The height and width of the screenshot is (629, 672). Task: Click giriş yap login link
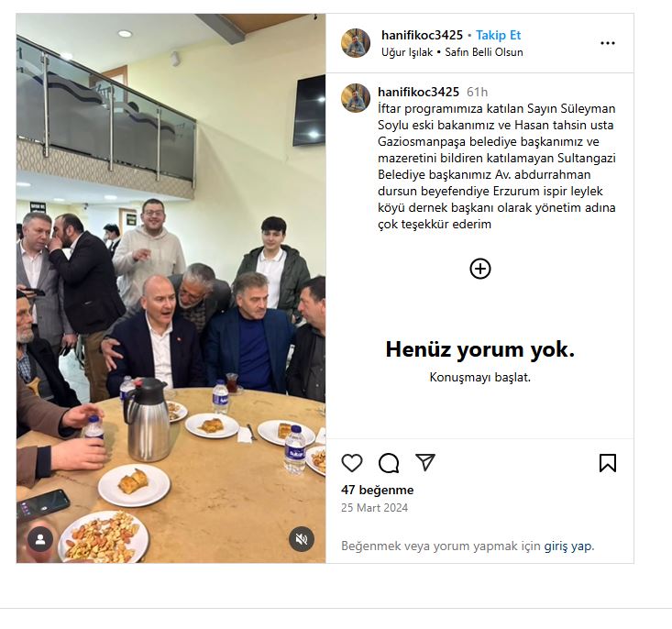pos(568,546)
